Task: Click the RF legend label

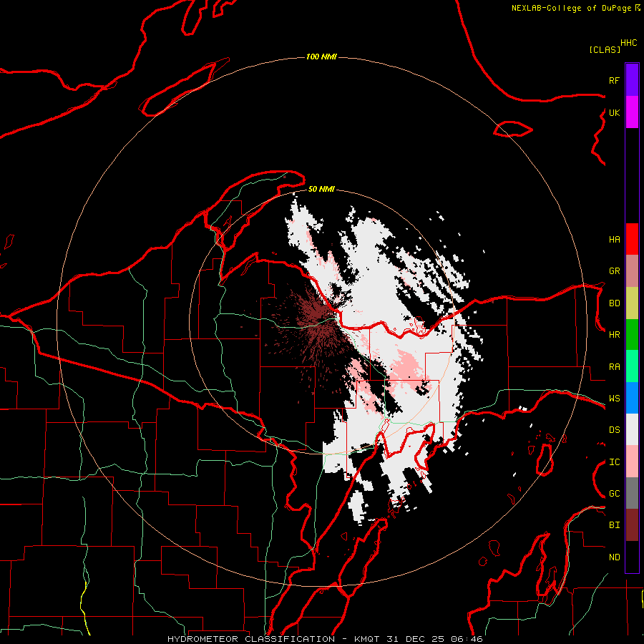Action: coord(614,80)
